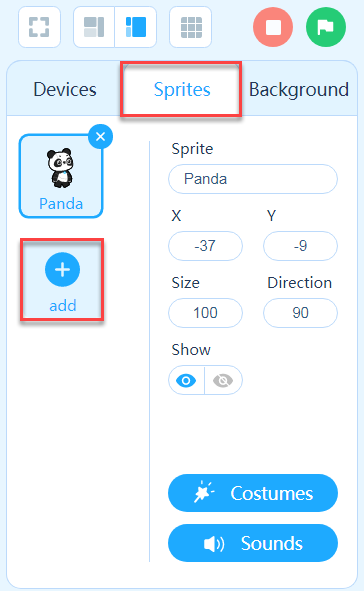Hide the sprite with the crossed-eye icon
The width and height of the screenshot is (364, 591).
click(223, 380)
